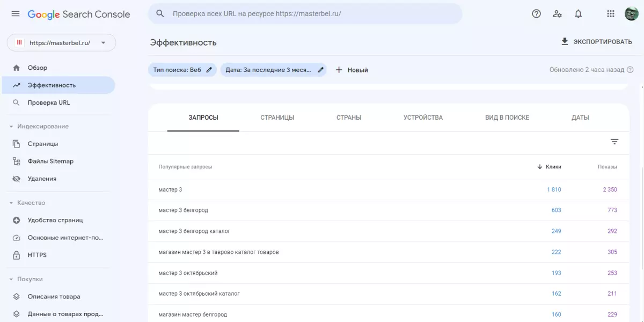This screenshot has width=644, height=322.
Task: Click the Страницы pages icon
Action: pyautogui.click(x=16, y=144)
